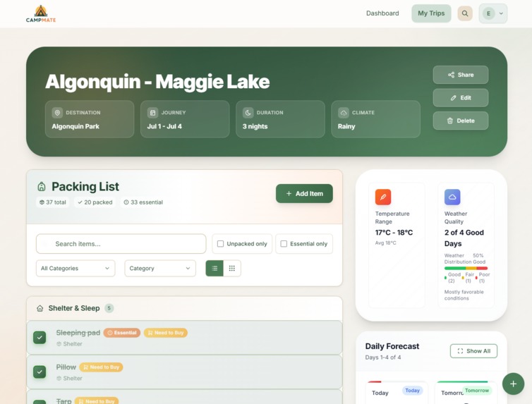The width and height of the screenshot is (532, 404).
Task: Click the '3 nights' duration value
Action: [x=255, y=126]
